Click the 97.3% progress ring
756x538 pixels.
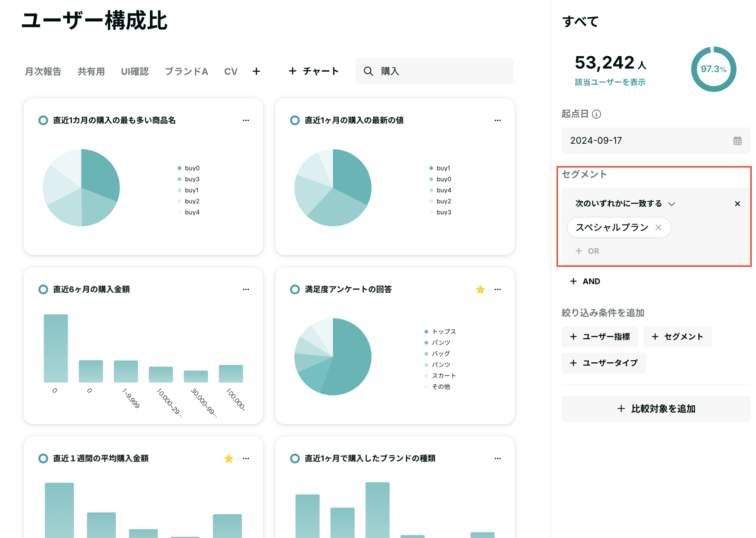point(713,69)
